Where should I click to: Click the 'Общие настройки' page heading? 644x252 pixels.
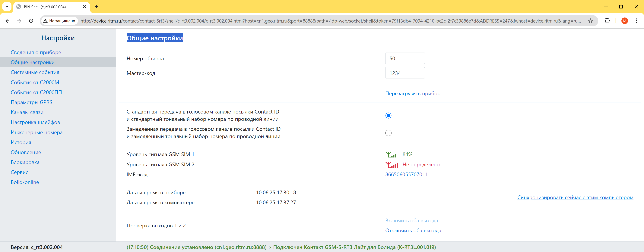tap(154, 38)
